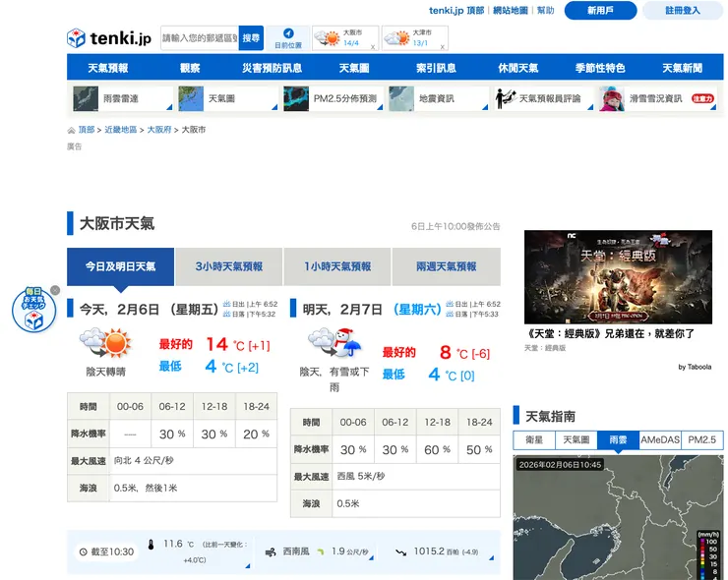Image resolution: width=728 pixels, height=580 pixels.
Task: Open the 天氣新聞 main menu
Action: coord(683,68)
